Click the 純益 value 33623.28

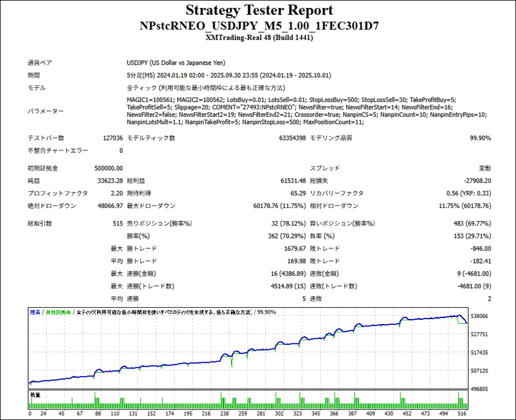point(109,181)
